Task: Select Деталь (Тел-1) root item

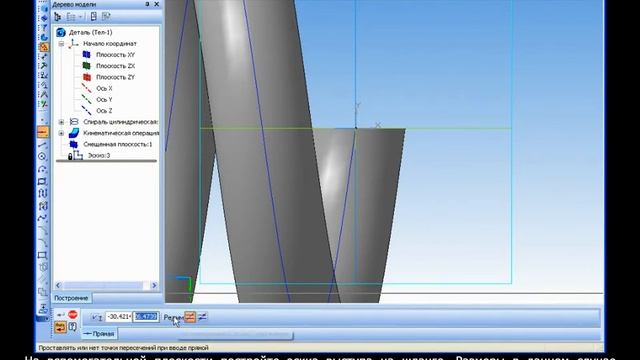Action: coord(91,32)
